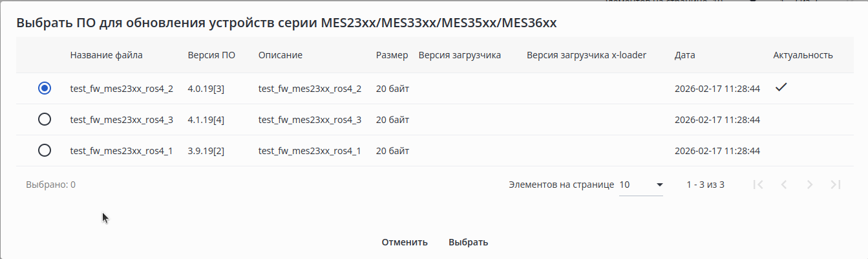
Task: Sort by Название файла column header
Action: (107, 55)
